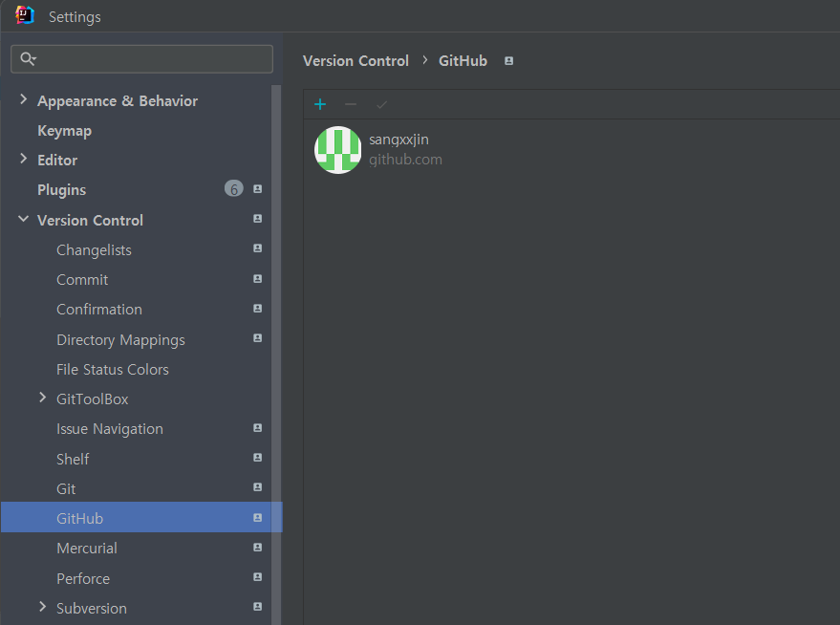Click the set default account checkmark icon
The image size is (840, 625).
coord(381,104)
